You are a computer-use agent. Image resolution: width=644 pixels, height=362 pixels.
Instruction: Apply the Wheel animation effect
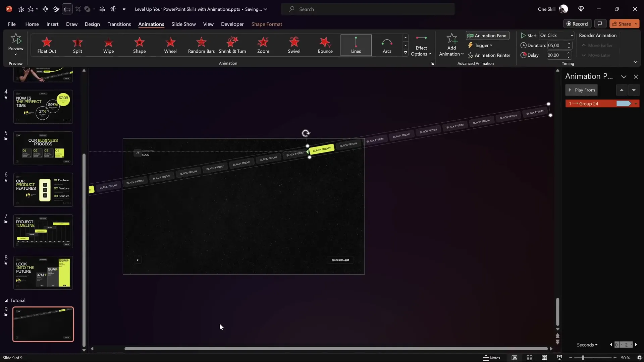click(170, 45)
